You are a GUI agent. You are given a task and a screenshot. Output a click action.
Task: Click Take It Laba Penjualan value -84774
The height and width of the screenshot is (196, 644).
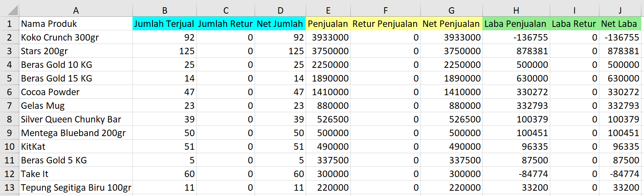coord(516,174)
